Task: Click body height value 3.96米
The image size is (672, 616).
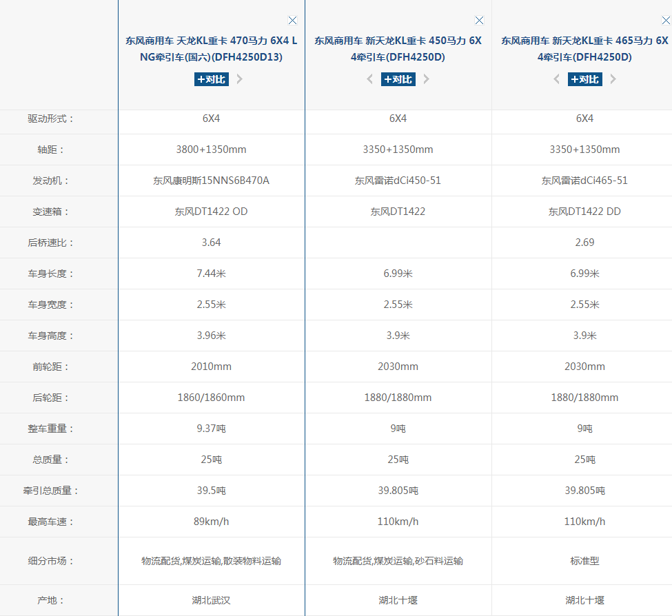Action: (x=212, y=336)
